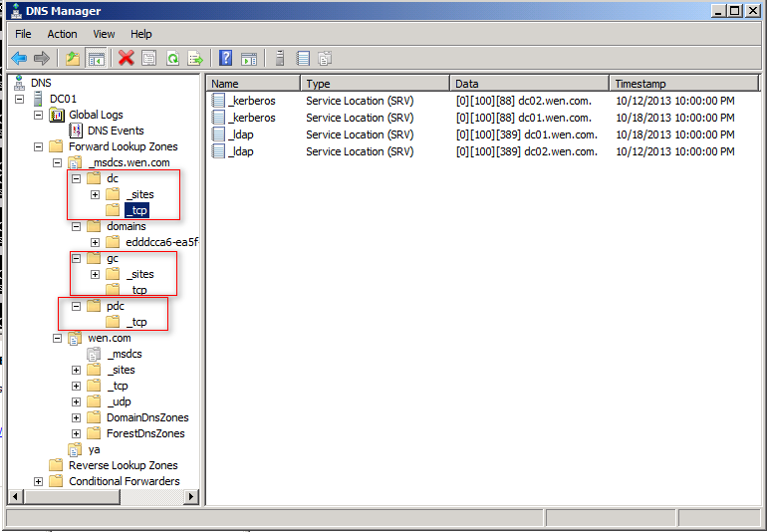Image resolution: width=767 pixels, height=532 pixels.
Task: Open the Action menu
Action: point(62,34)
